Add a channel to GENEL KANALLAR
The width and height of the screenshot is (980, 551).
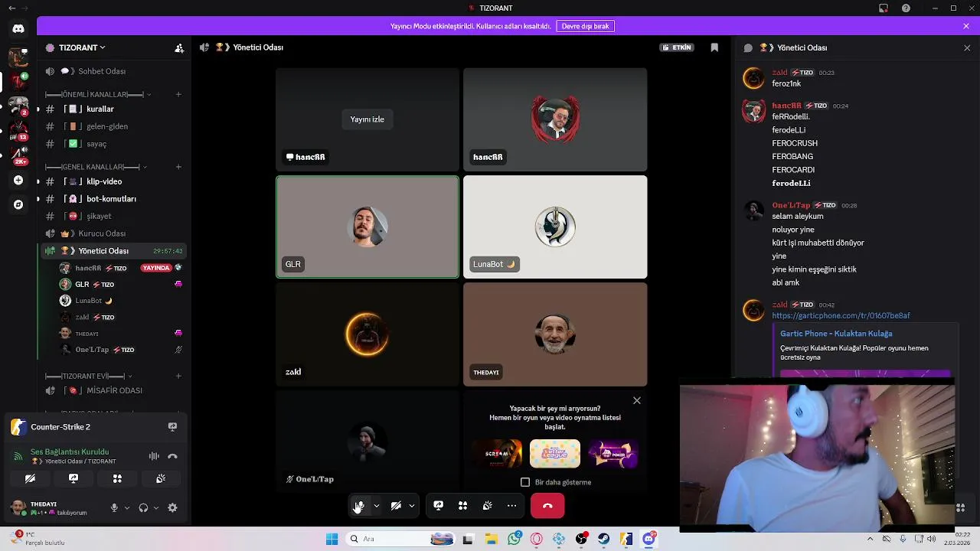point(178,167)
